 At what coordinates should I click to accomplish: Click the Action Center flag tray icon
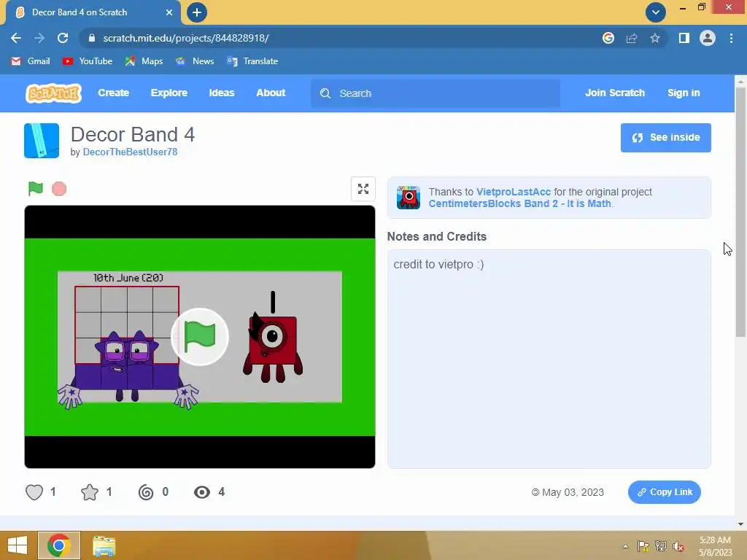point(643,546)
